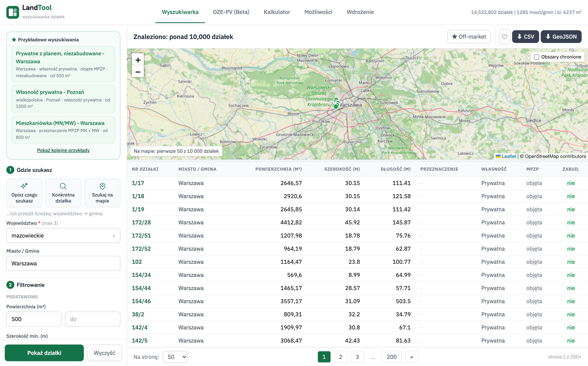The height and width of the screenshot is (366, 588).
Task: Click the MIASTO / GMINA column header
Action: click(x=197, y=169)
